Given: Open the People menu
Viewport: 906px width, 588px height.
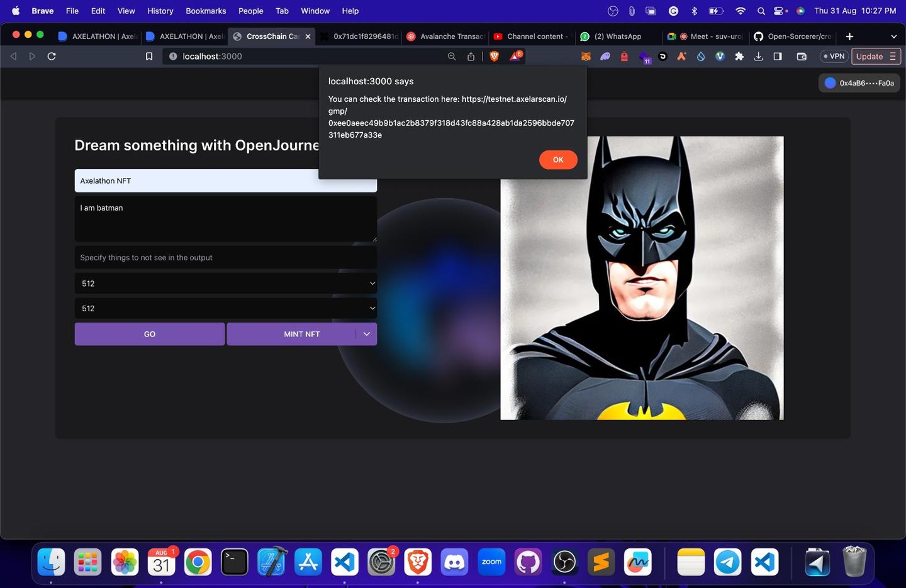Looking at the screenshot, I should pyautogui.click(x=250, y=11).
